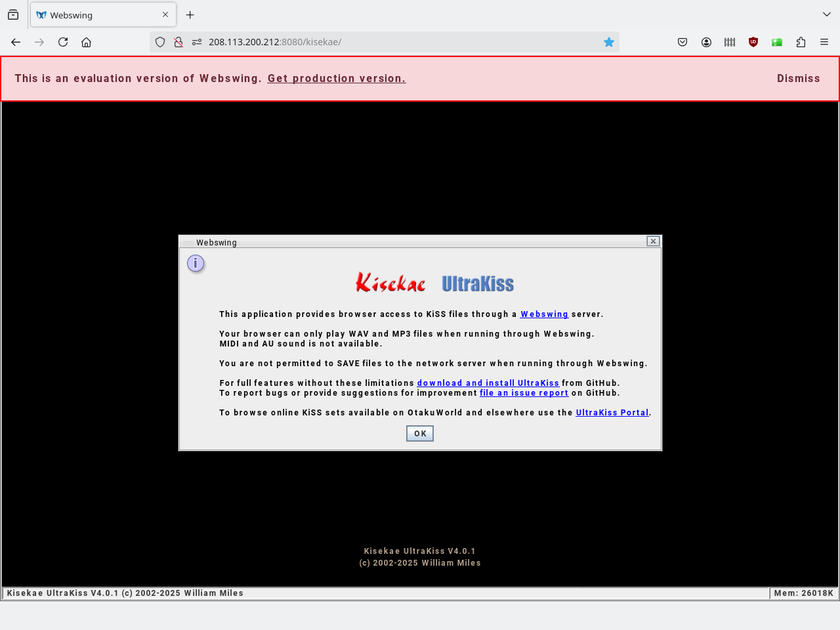Click the (c) 2002-2025 William Miles splash text
This screenshot has width=840, height=630.
point(420,563)
